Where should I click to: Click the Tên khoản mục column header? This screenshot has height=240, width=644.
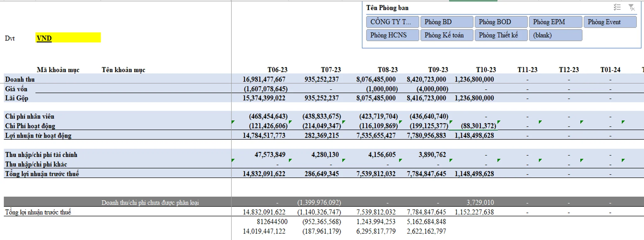123,70
